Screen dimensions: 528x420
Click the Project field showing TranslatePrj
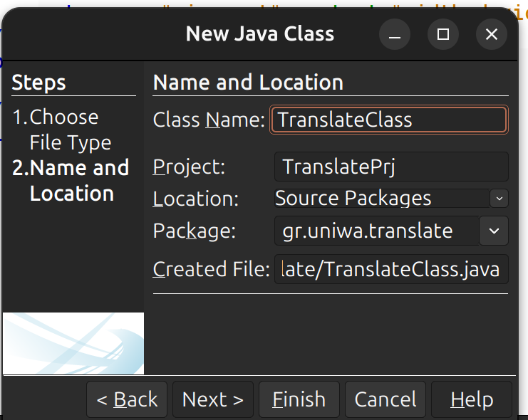point(391,167)
